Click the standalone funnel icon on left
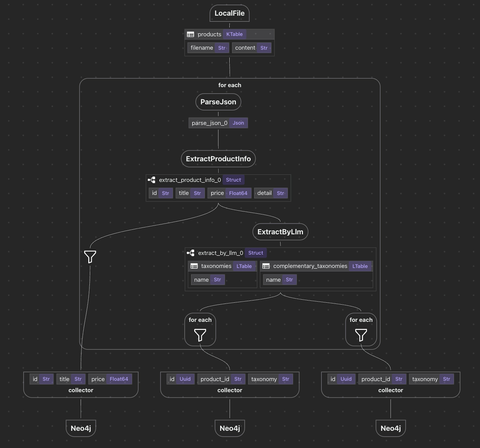Screen dimensions: 480x448 point(90,256)
